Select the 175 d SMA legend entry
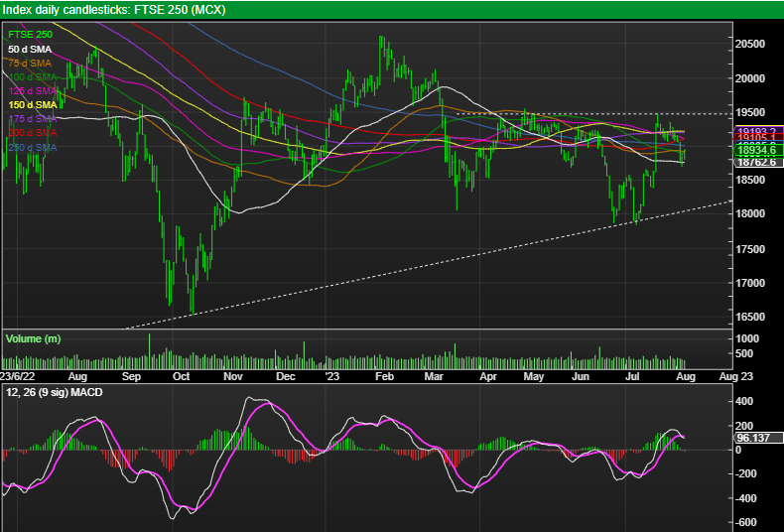This screenshot has width=784, height=532. pos(33,119)
